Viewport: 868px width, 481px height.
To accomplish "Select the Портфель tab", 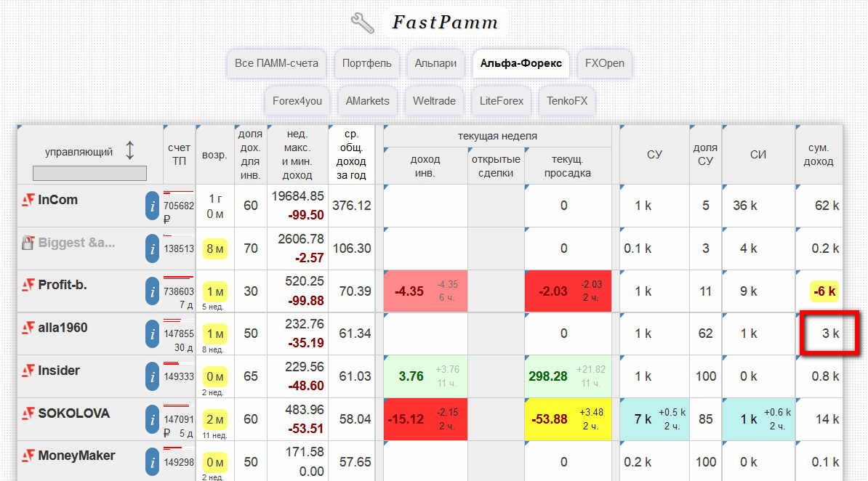I will pos(366,63).
